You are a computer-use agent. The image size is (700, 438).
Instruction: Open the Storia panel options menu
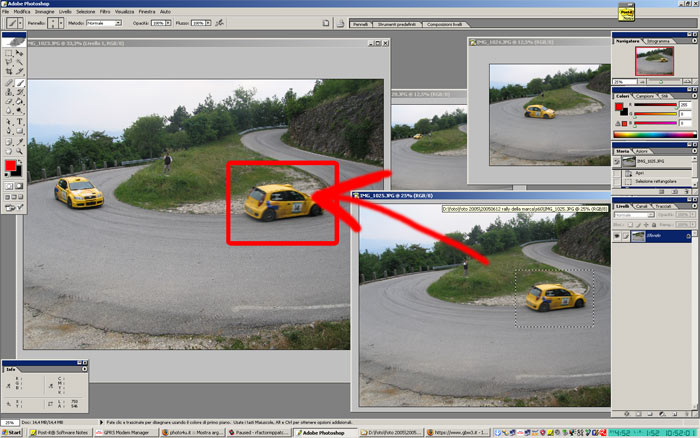pyautogui.click(x=694, y=151)
